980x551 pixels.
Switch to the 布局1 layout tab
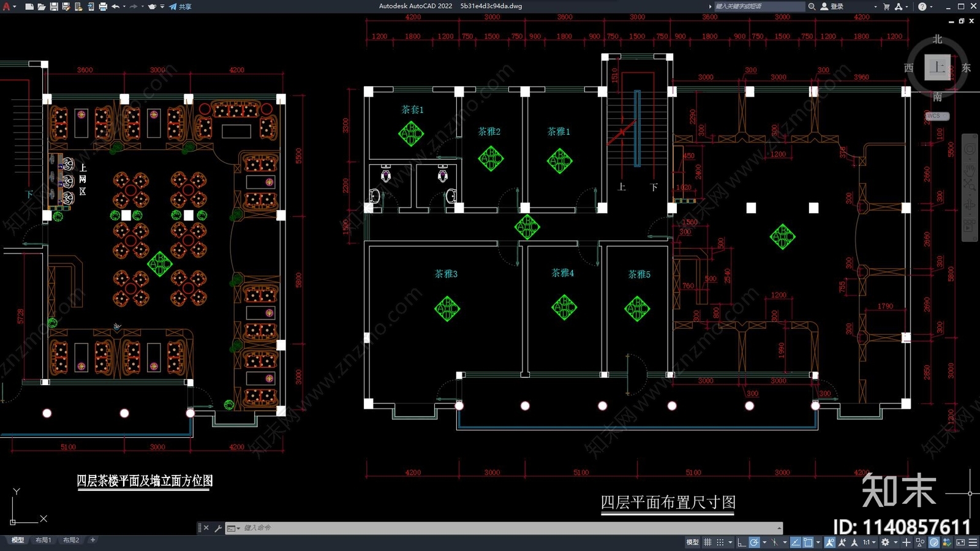[x=43, y=540]
